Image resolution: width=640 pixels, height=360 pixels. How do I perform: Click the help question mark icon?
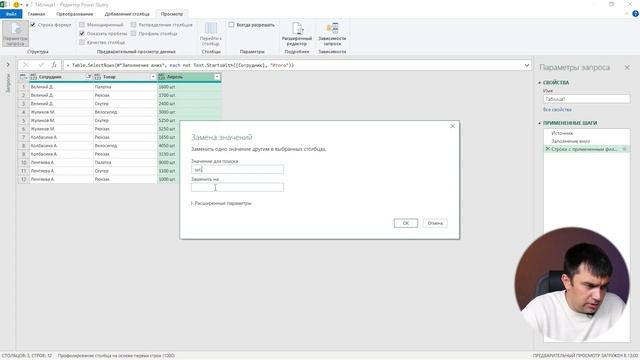coord(635,14)
